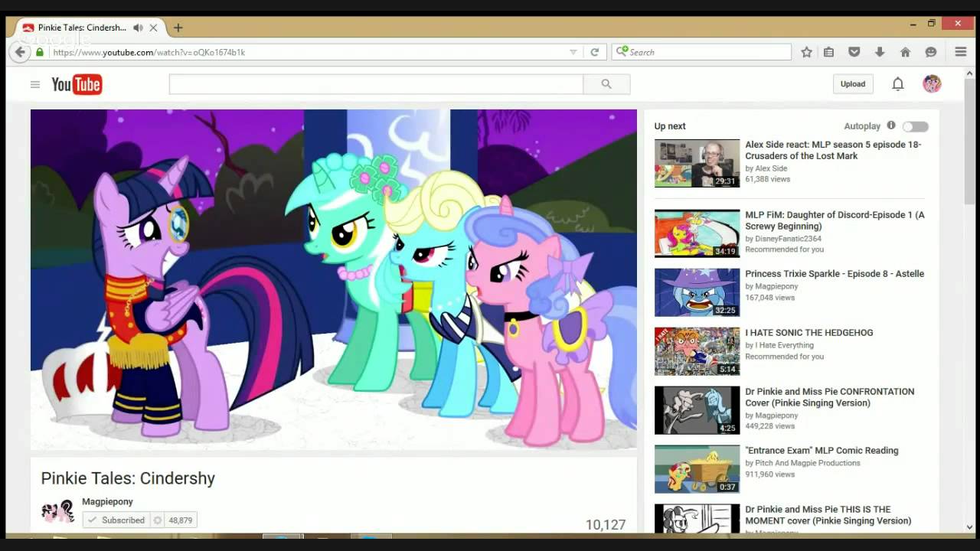
Task: Open the downloads arrow icon
Action: (880, 52)
